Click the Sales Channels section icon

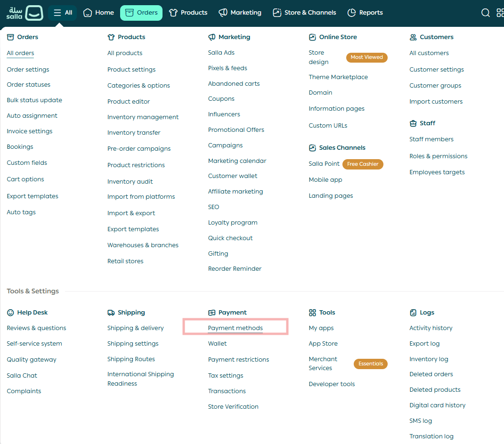(x=312, y=148)
